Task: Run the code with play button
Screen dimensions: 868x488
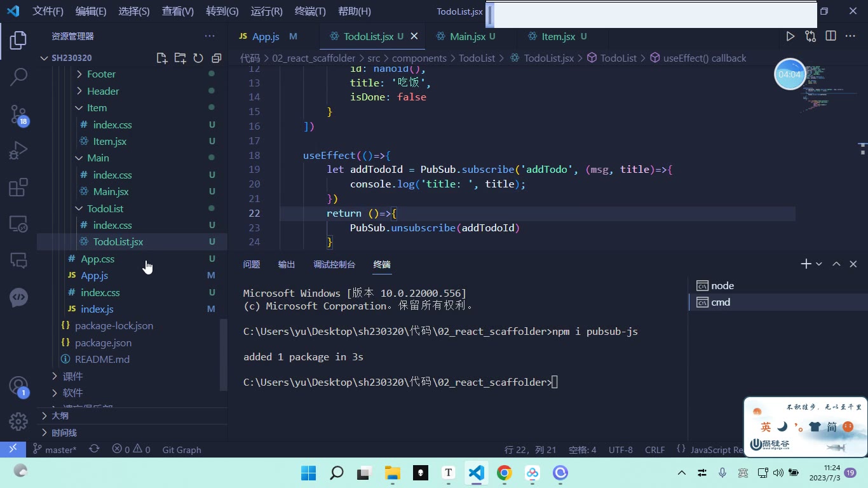Action: 790,36
